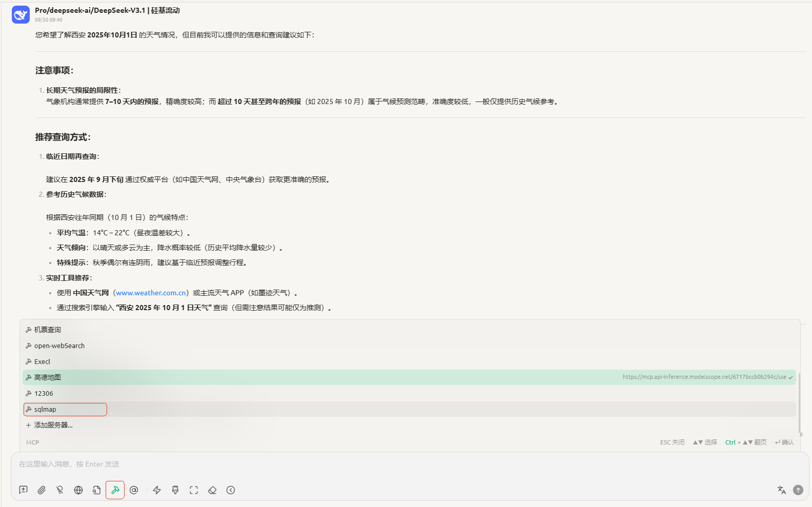The image size is (812, 507).
Task: Collapse toolbar with the left chevron circle
Action: 231,490
